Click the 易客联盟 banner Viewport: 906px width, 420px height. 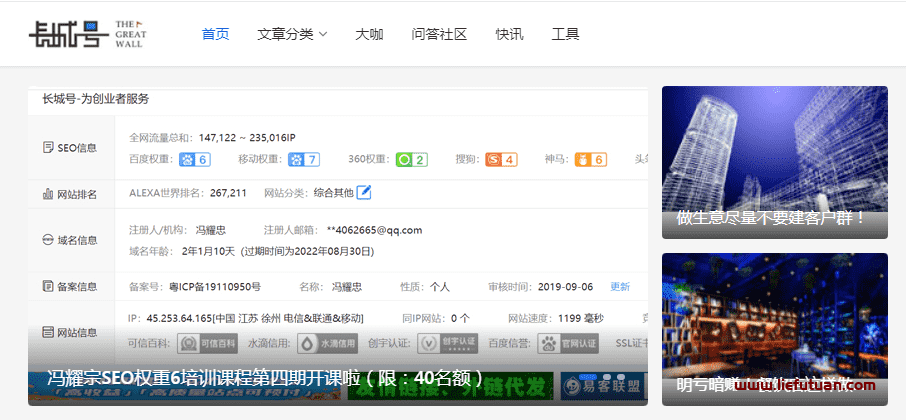click(x=603, y=386)
